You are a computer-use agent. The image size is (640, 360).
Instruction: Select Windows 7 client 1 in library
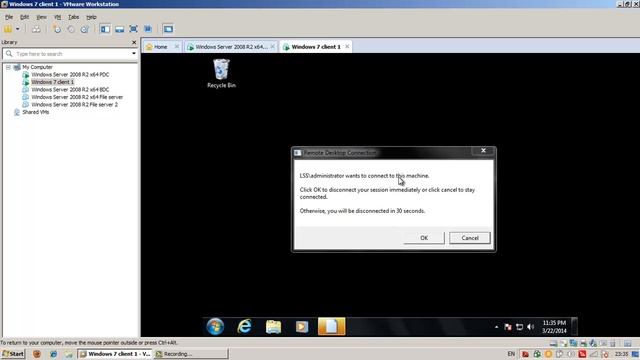[x=52, y=82]
